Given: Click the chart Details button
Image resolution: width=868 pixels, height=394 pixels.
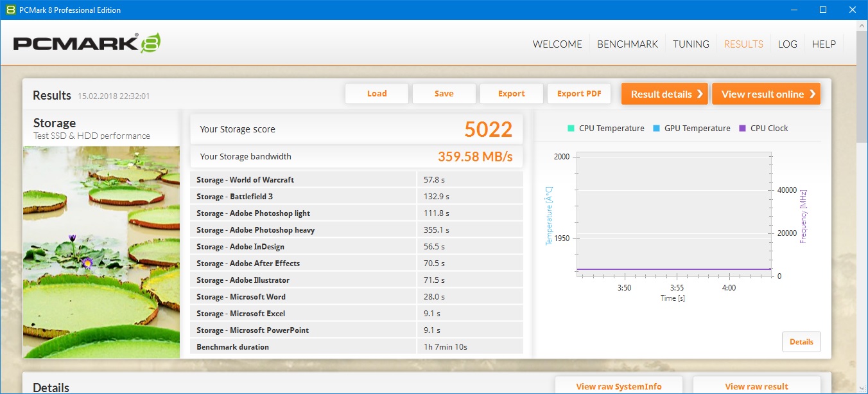Looking at the screenshot, I should pyautogui.click(x=801, y=342).
